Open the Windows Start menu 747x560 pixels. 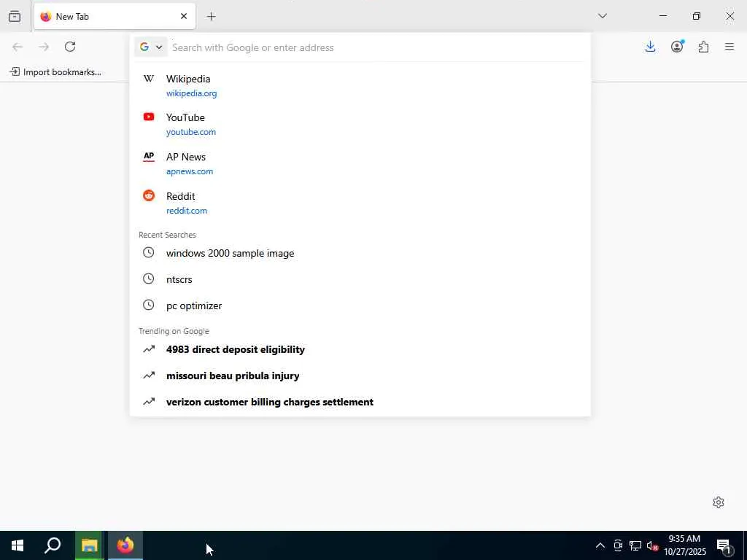point(18,545)
